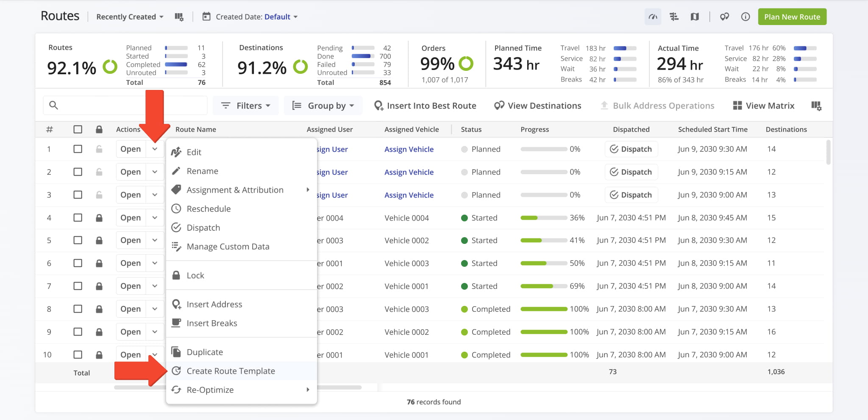The image size is (868, 420).
Task: Select the checkbox for route row 10
Action: pos(78,355)
